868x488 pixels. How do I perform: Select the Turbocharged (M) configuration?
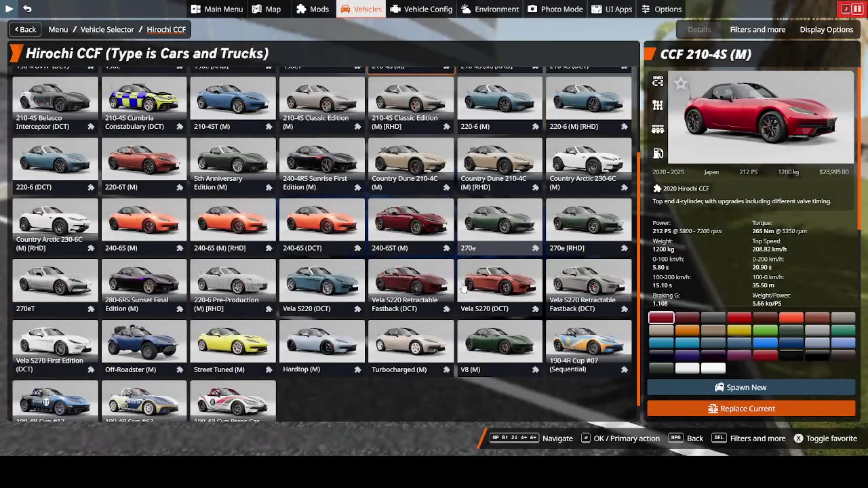(x=410, y=347)
